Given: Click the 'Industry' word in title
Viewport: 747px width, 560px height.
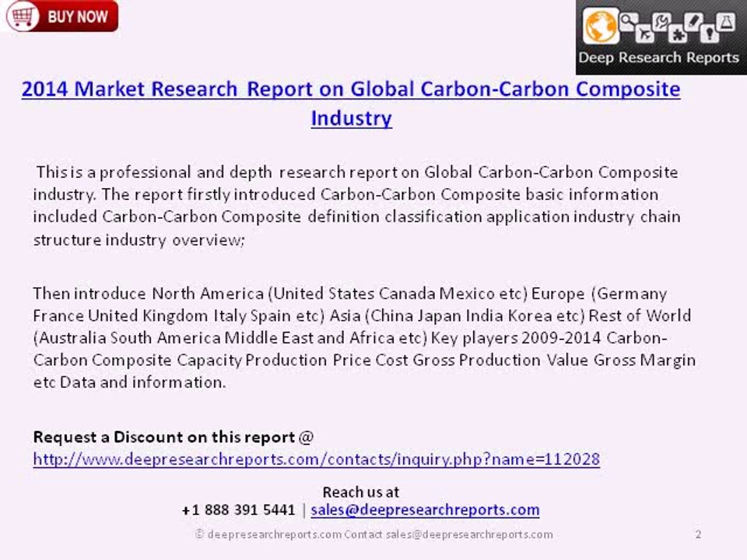Looking at the screenshot, I should point(351,118).
